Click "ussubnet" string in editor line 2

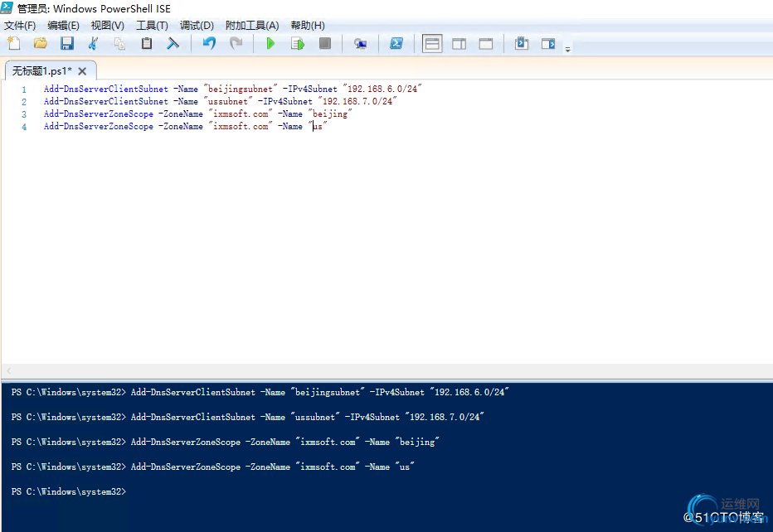click(x=228, y=101)
